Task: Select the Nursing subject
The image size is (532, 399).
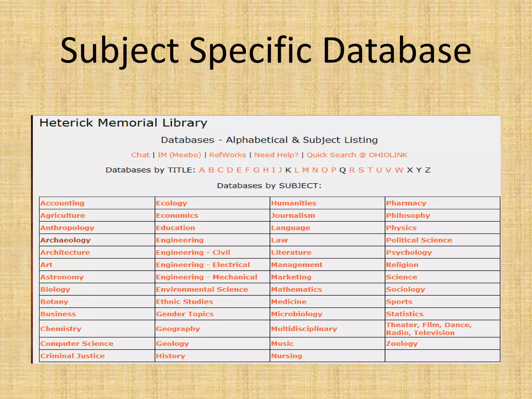Action: pyautogui.click(x=287, y=356)
